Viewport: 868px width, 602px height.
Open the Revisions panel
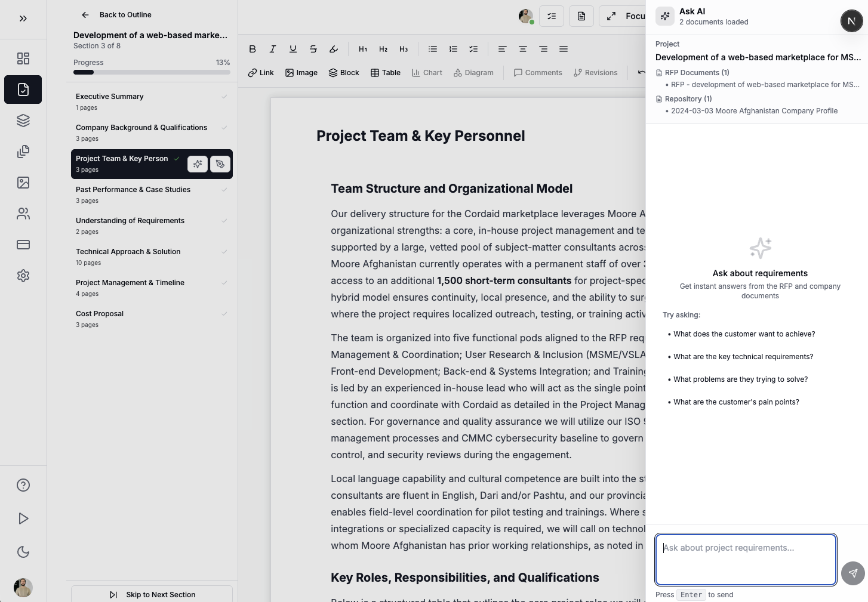coord(595,73)
